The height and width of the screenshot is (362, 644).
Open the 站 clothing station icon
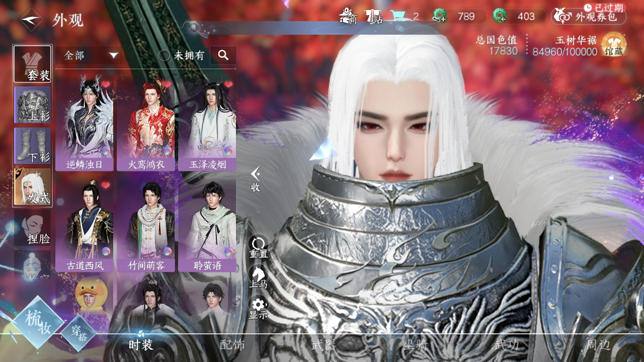tap(374, 16)
